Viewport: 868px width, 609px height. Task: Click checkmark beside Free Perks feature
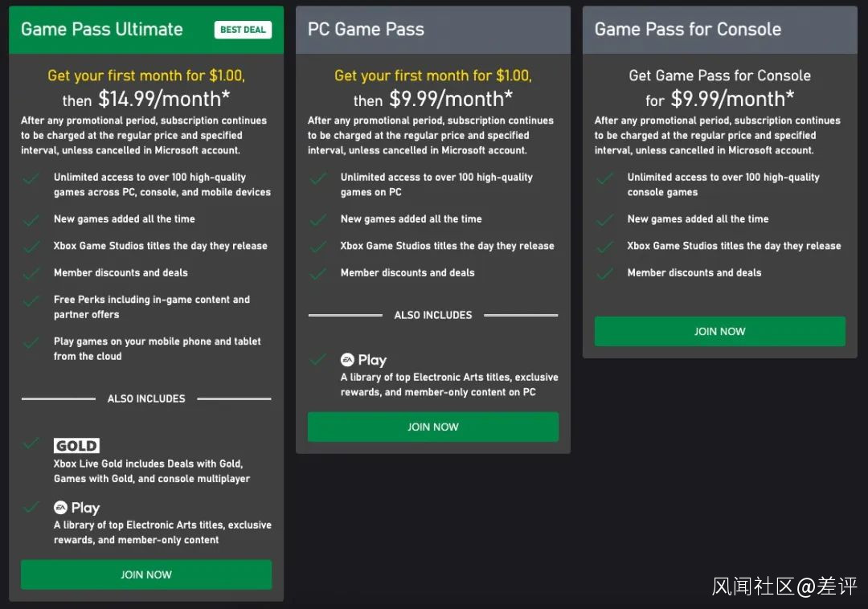click(x=31, y=301)
